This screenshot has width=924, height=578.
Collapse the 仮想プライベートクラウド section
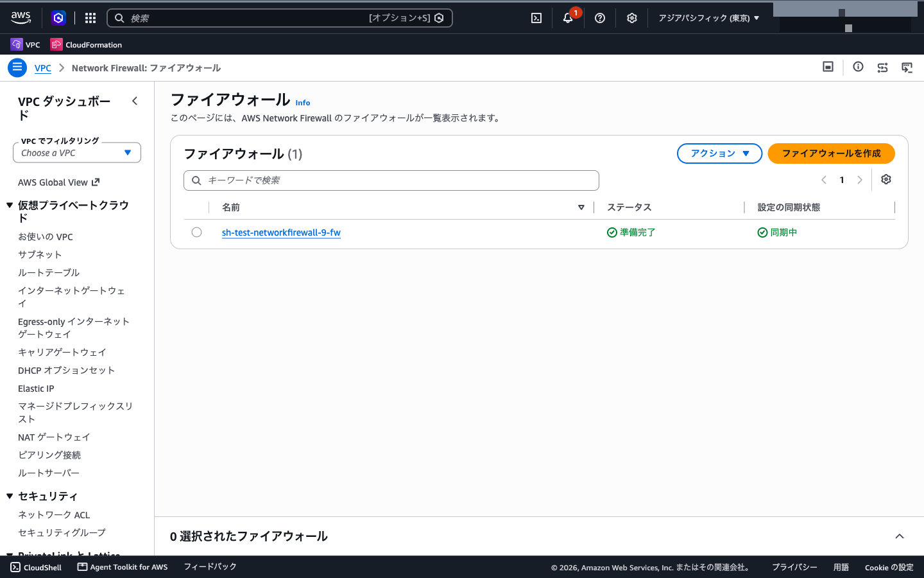pyautogui.click(x=10, y=206)
